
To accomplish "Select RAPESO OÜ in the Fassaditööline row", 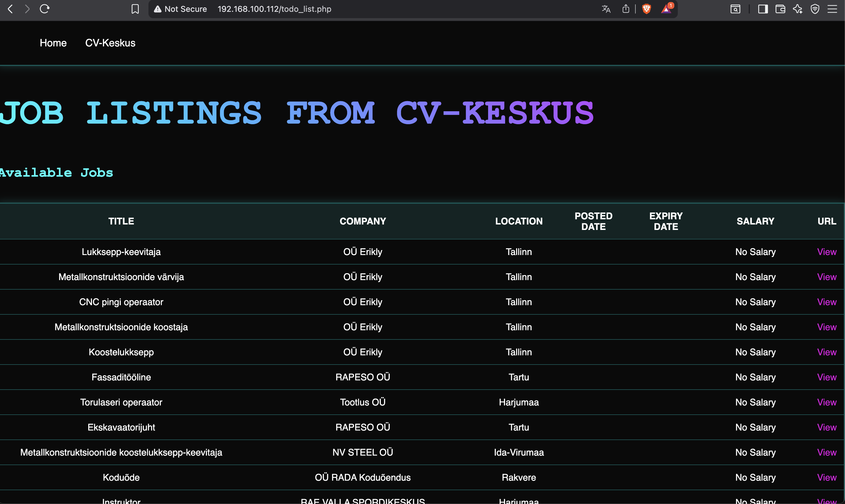I will tap(362, 377).
